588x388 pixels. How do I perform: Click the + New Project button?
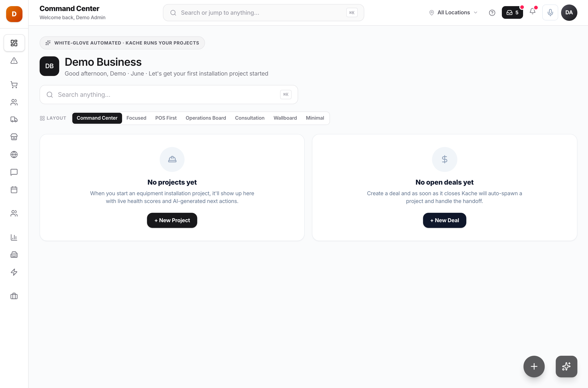172,220
